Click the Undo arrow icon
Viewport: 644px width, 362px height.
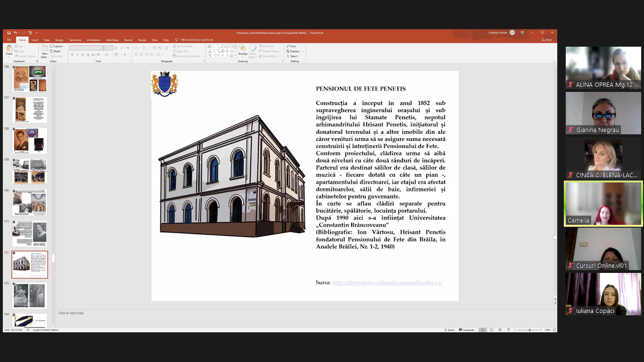point(16,33)
